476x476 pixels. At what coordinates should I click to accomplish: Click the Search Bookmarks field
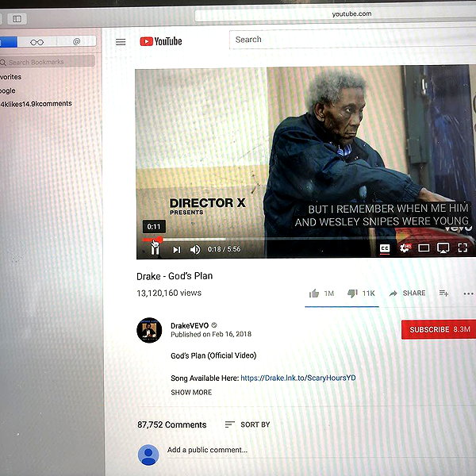(48, 62)
